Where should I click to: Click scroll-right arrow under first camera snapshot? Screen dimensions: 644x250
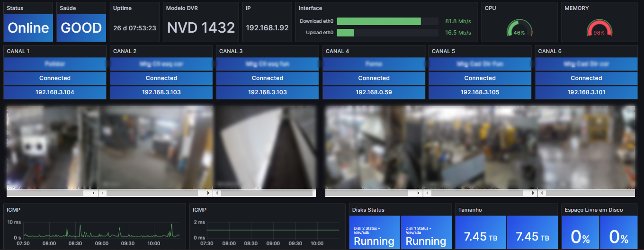point(93,193)
